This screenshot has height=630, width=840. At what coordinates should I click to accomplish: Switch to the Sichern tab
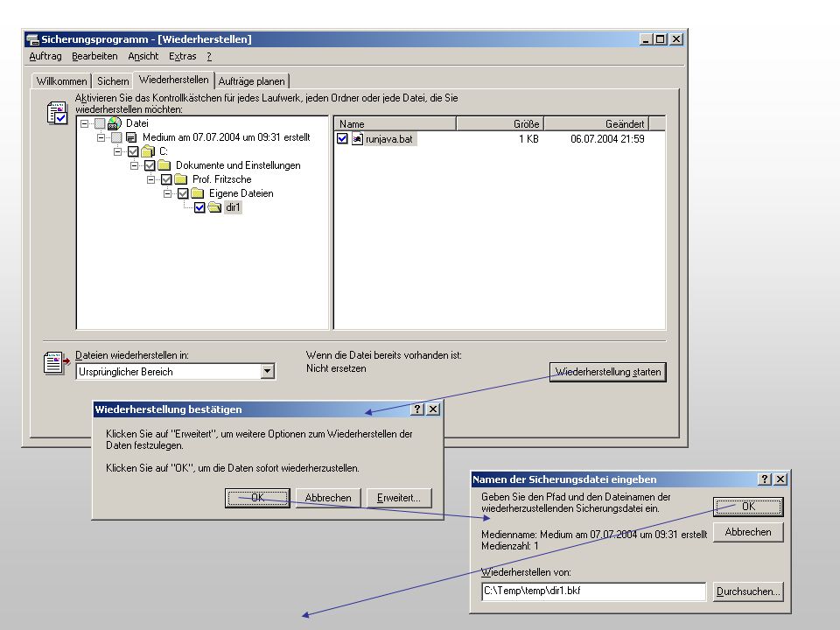(113, 80)
